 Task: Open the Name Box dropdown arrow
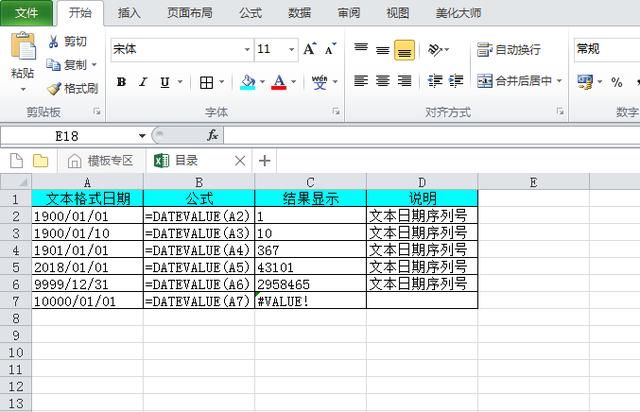(x=142, y=136)
